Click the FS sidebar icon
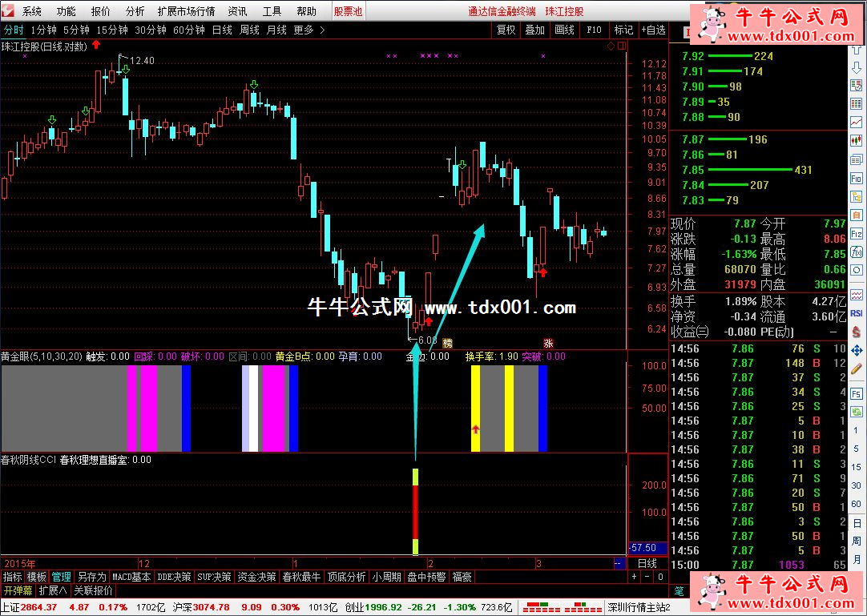 pos(857,393)
